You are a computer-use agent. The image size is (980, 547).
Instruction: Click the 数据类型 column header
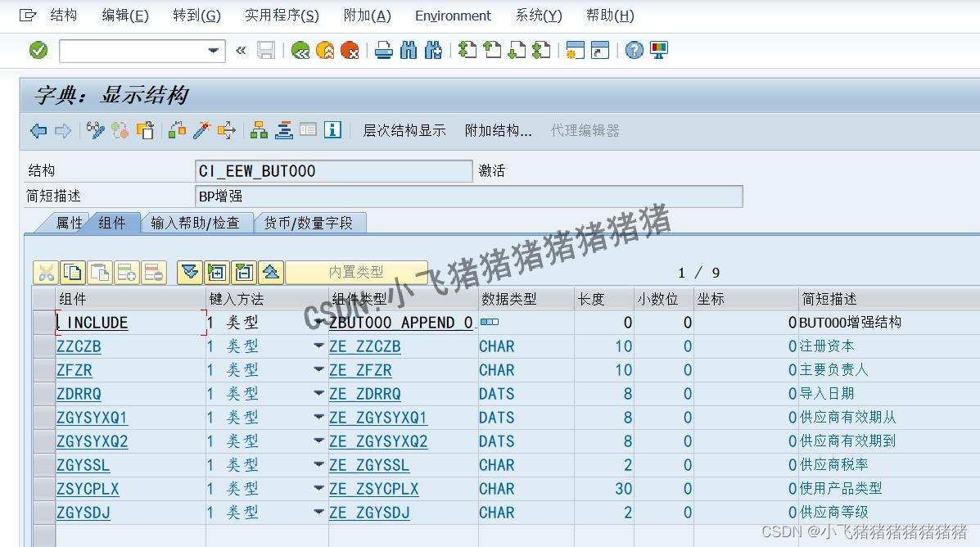point(526,299)
